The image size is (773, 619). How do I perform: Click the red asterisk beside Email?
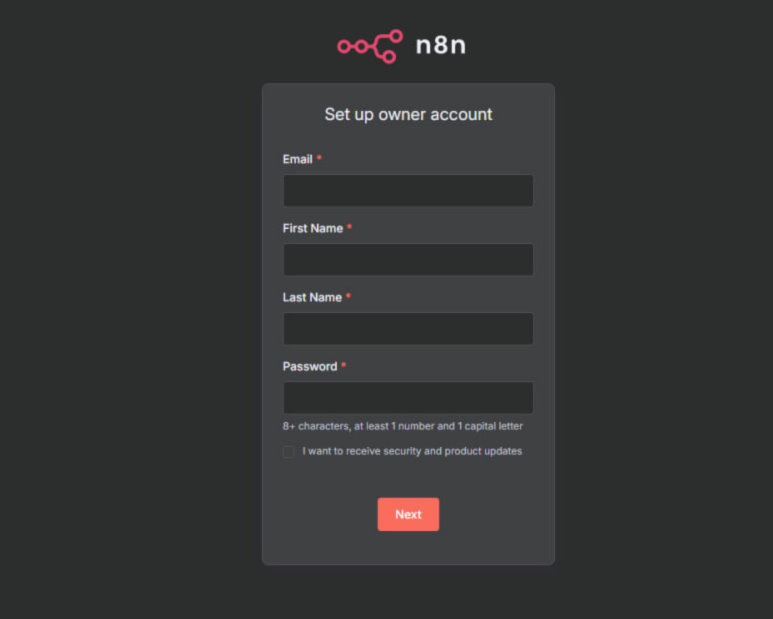click(x=319, y=158)
